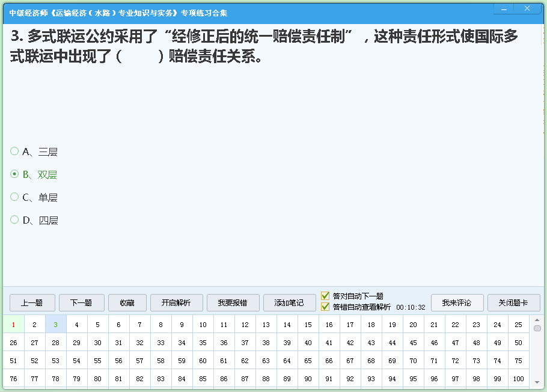Jump to question 51 in answer card
The image size is (547, 392).
[x=13, y=361]
